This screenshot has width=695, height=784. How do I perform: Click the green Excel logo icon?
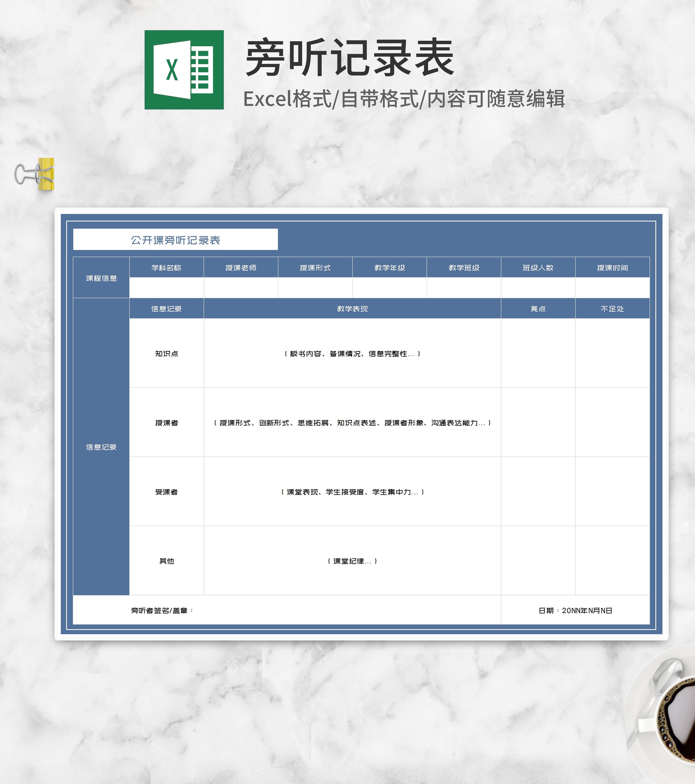tap(184, 70)
